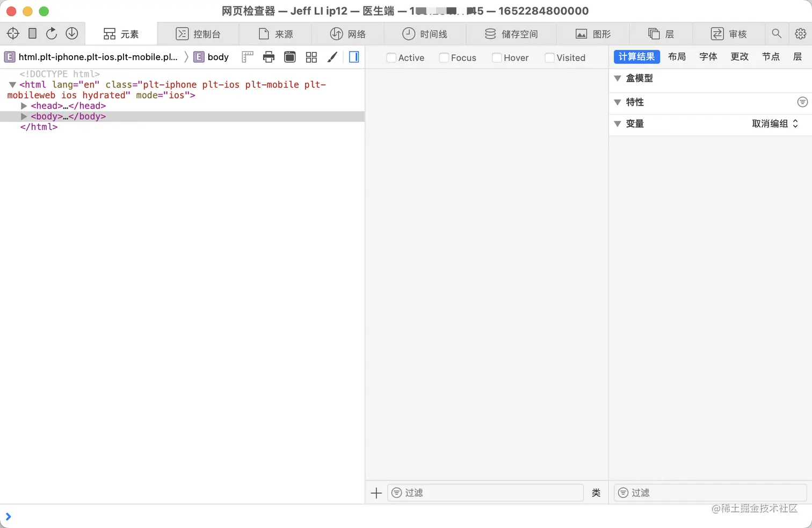The height and width of the screenshot is (528, 812).
Task: Collapse the 盒模型 section
Action: pyautogui.click(x=618, y=78)
